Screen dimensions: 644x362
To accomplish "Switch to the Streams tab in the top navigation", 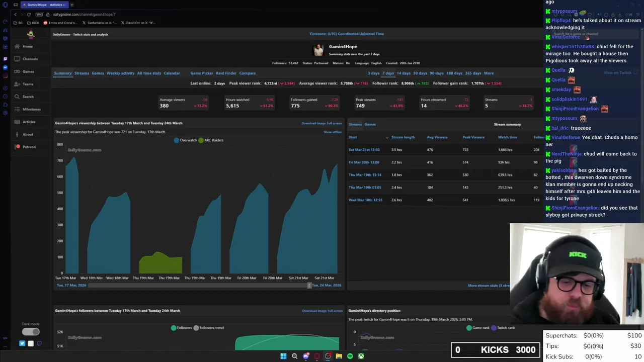I will tap(82, 73).
